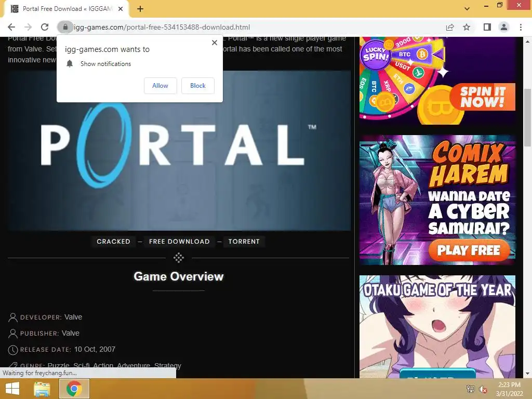Screen dimensions: 532x399
Task: Bookmark the page with the star icon
Action: pyautogui.click(x=467, y=27)
